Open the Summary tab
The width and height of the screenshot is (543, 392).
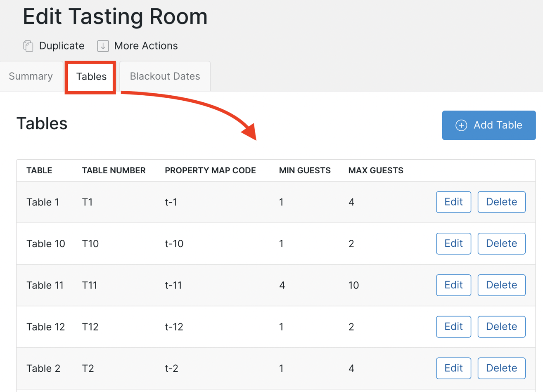pyautogui.click(x=31, y=76)
